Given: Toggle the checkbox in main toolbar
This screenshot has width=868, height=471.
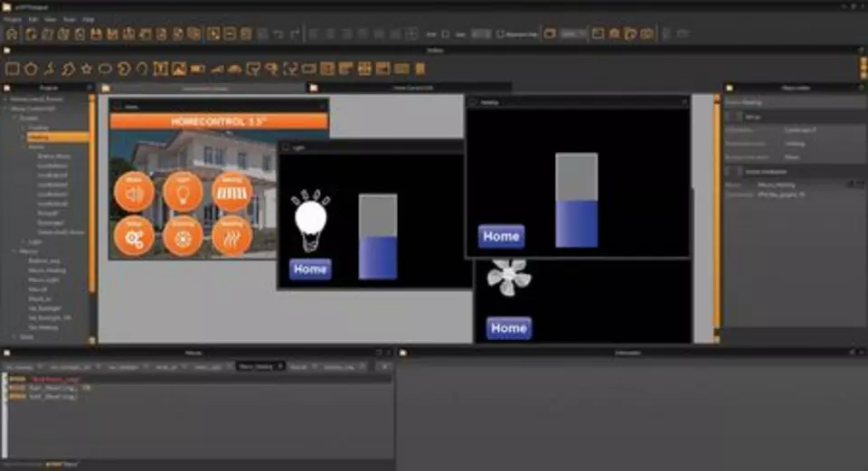Looking at the screenshot, I should [x=501, y=34].
